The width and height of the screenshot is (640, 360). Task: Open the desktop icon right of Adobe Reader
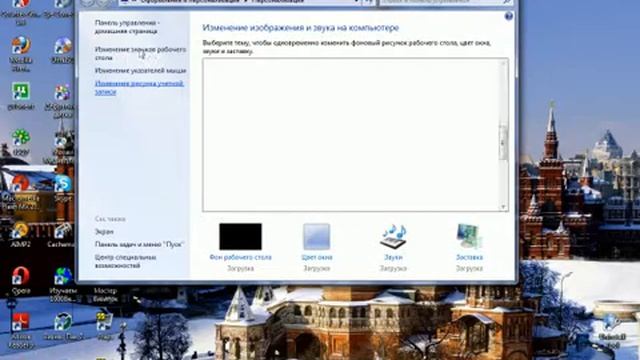coord(63,327)
